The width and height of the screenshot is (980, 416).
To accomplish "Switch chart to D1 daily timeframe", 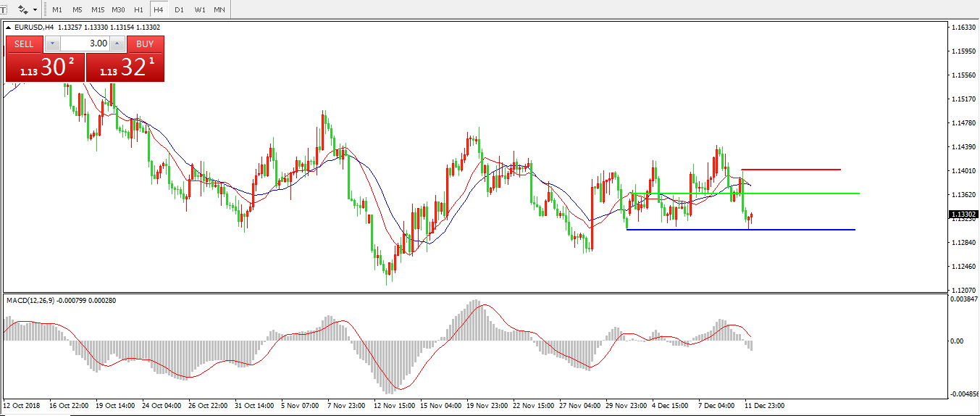I will [x=179, y=9].
